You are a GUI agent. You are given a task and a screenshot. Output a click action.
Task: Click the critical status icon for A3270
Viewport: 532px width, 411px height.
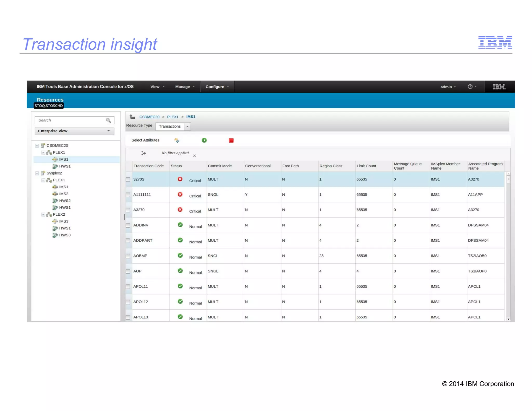coord(180,209)
